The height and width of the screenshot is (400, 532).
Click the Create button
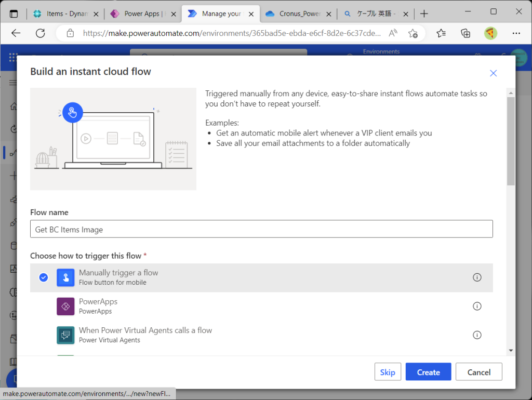(x=429, y=372)
